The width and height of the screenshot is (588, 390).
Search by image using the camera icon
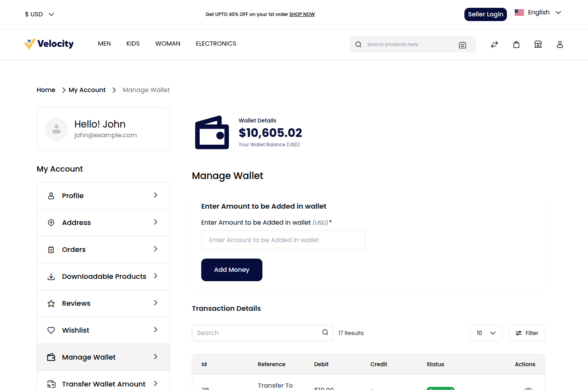pos(462,45)
